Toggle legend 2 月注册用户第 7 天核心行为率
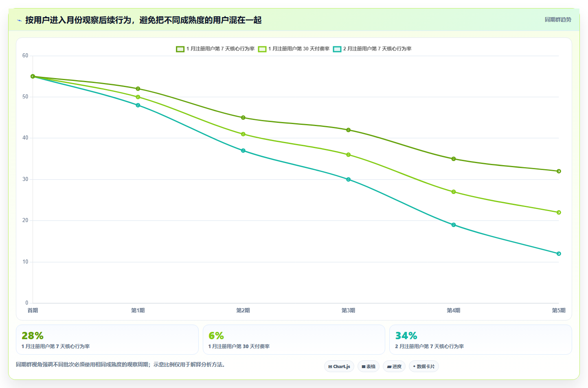This screenshot has width=588, height=388. [x=372, y=49]
